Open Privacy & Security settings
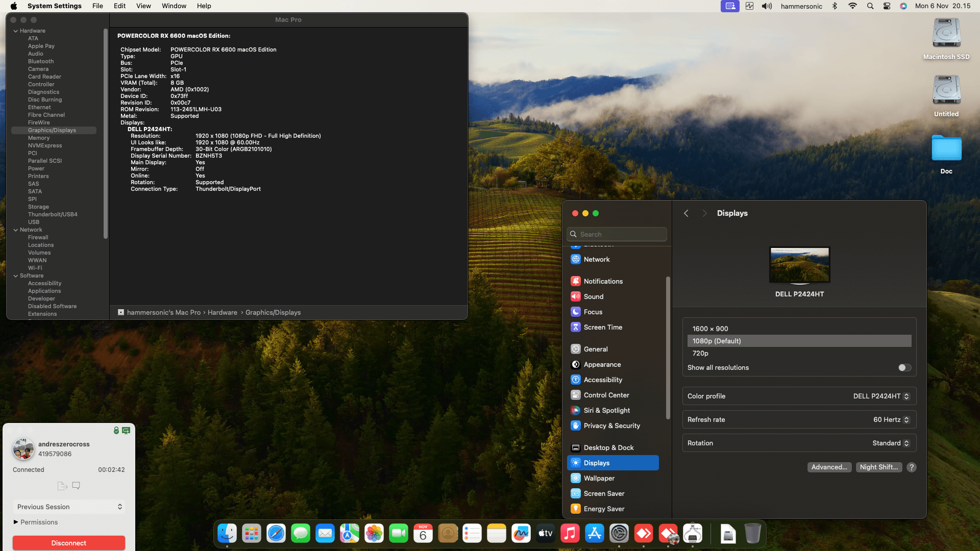 coord(612,425)
